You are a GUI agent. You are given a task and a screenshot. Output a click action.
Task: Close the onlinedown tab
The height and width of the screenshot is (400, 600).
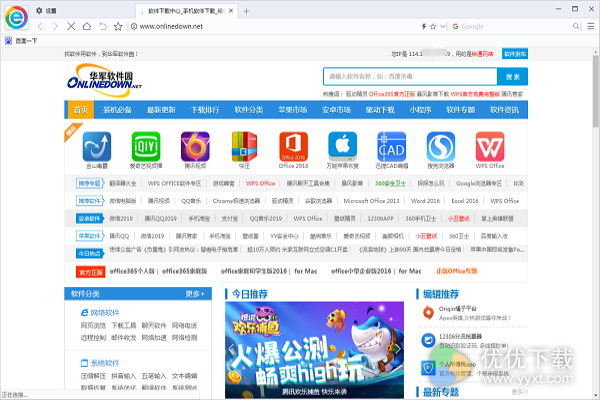point(231,11)
